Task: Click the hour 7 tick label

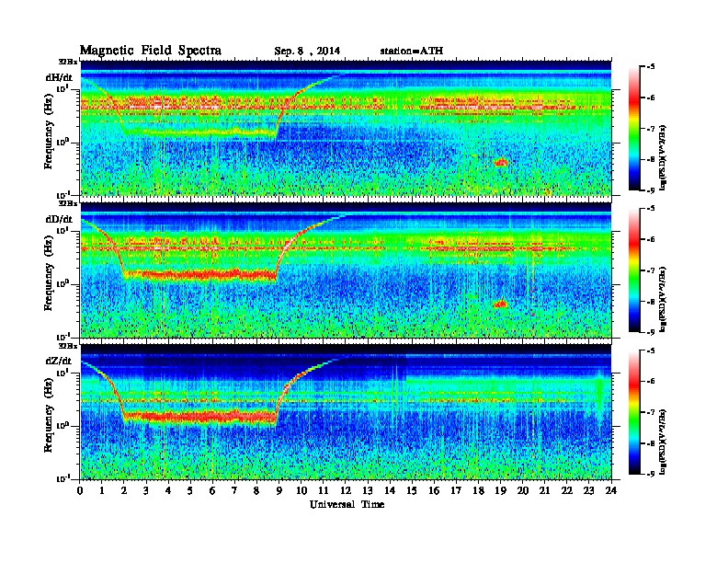Action: 234,490
